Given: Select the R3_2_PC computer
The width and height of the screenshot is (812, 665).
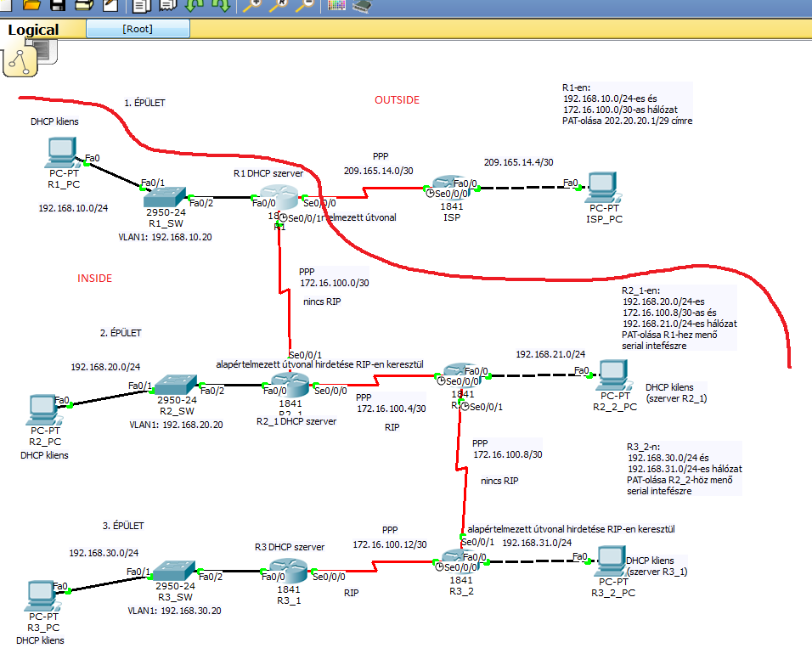Looking at the screenshot, I should pyautogui.click(x=612, y=561).
